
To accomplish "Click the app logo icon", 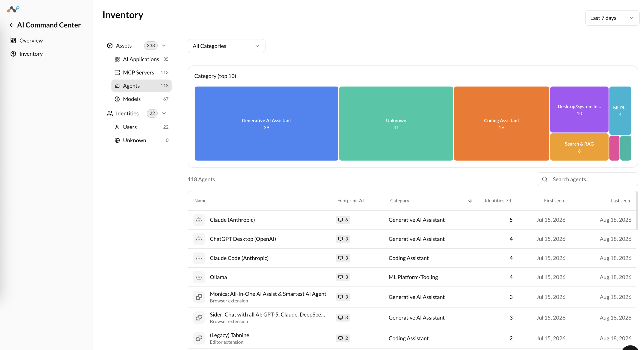I will coord(13,9).
